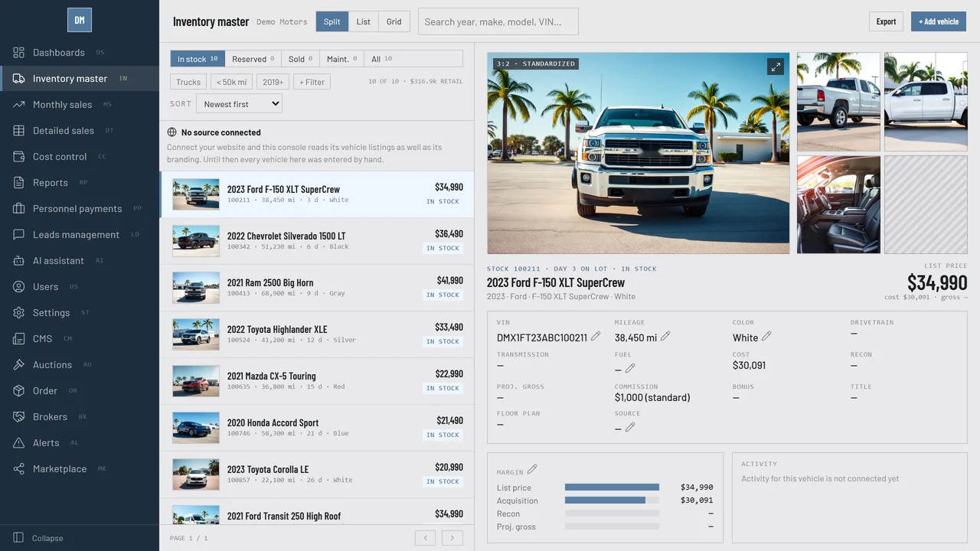Select the Sold tab
The width and height of the screenshot is (980, 551).
[x=302, y=59]
